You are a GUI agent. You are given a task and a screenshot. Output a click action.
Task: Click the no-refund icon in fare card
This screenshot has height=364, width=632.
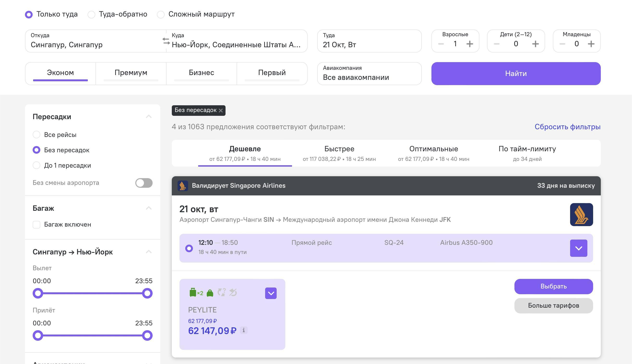233,292
